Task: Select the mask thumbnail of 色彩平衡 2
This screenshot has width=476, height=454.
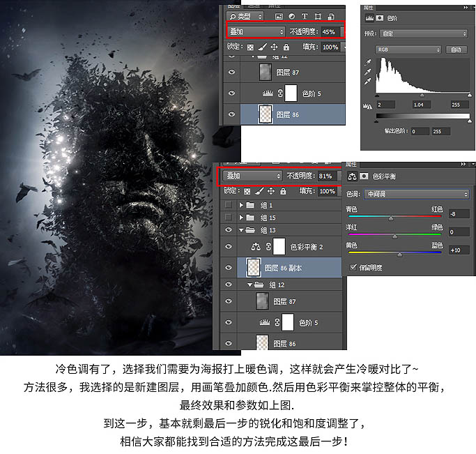Action: pyautogui.click(x=279, y=247)
